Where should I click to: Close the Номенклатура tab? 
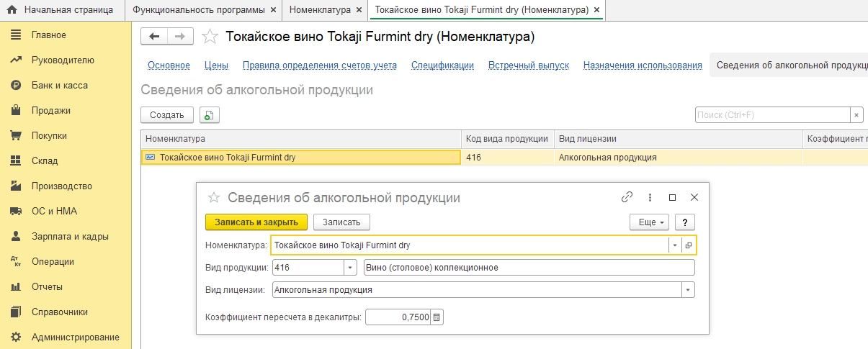click(x=359, y=10)
